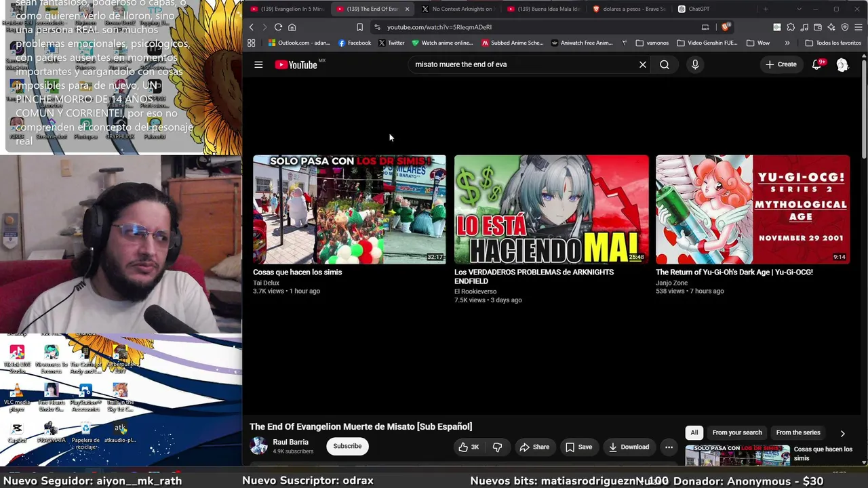The image size is (868, 488).
Task: Open the Create menu button
Action: (781, 64)
